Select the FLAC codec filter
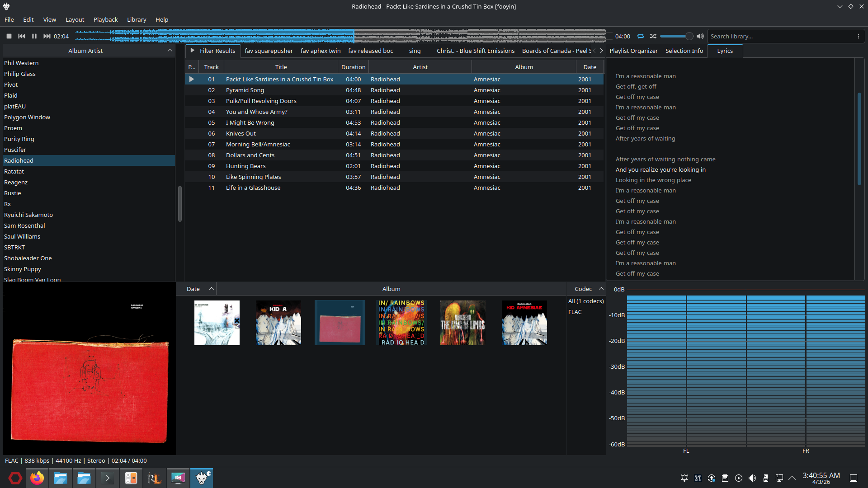 pos(575,312)
